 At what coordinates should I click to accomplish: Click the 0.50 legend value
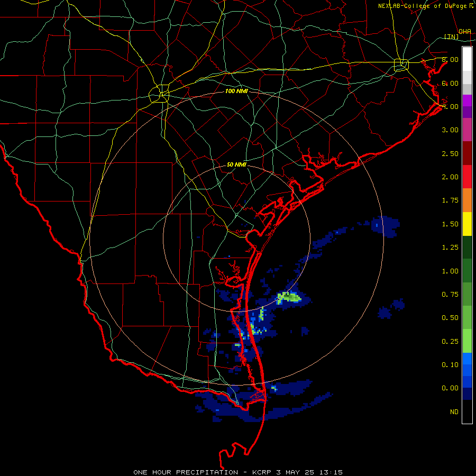pos(450,318)
